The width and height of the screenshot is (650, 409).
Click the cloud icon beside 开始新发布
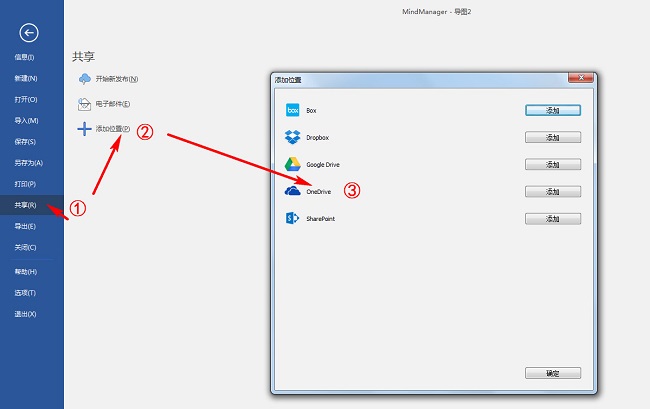85,79
